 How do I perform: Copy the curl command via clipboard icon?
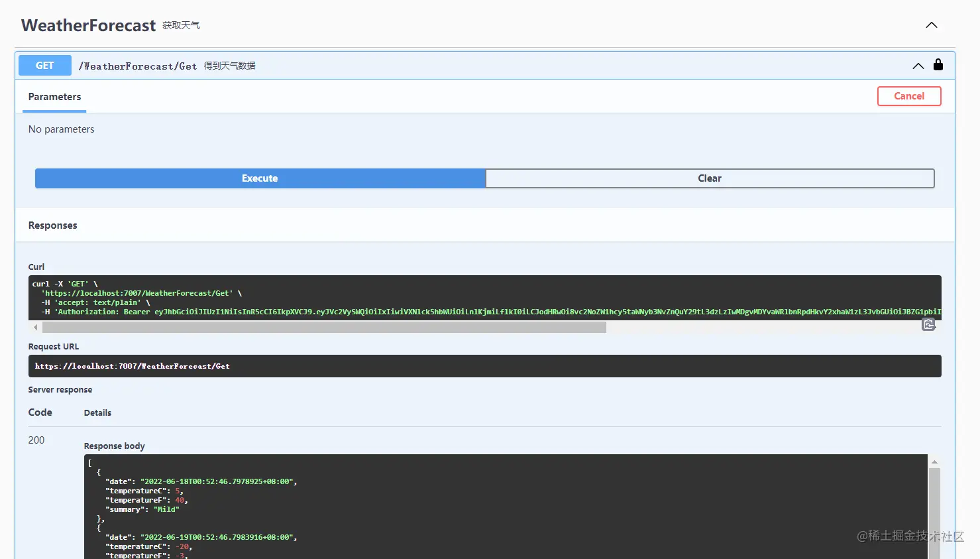click(928, 324)
